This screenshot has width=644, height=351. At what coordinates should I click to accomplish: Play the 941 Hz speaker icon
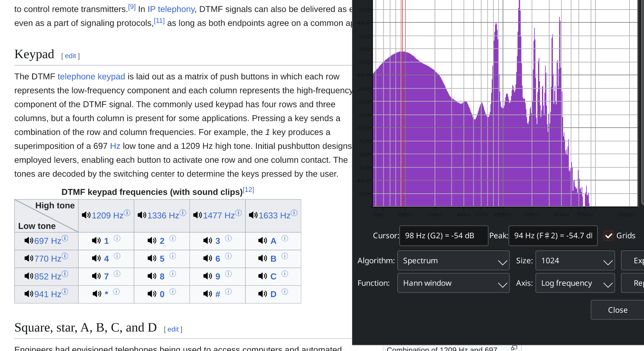29,294
